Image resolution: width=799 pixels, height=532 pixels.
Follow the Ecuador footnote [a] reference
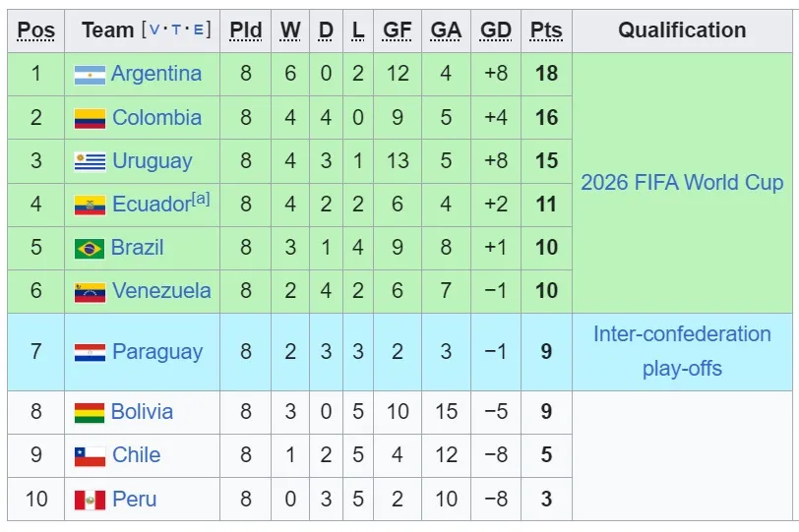(x=201, y=199)
